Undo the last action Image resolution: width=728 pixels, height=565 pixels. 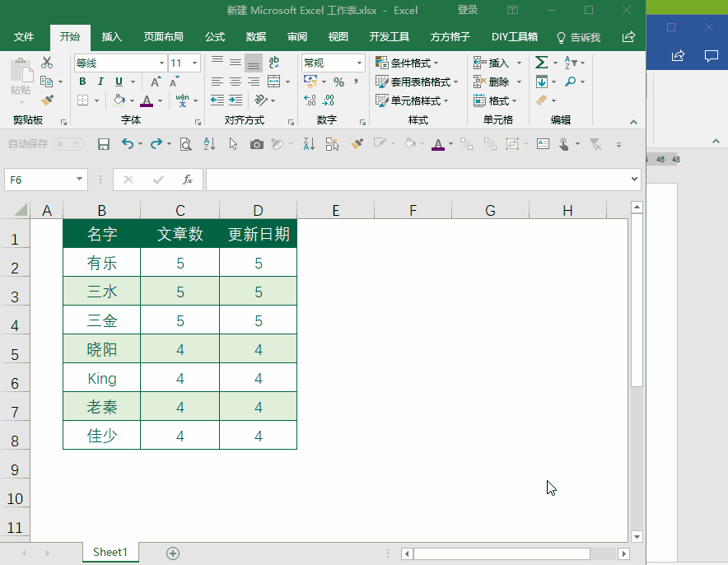point(127,144)
